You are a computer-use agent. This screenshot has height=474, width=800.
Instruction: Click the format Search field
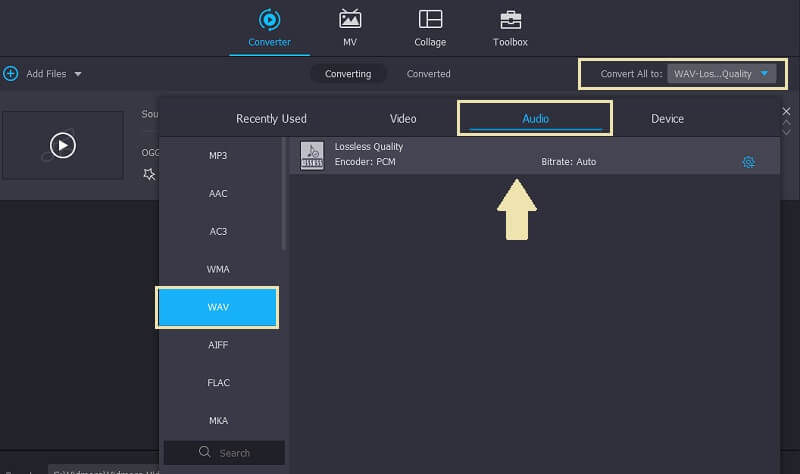[225, 453]
